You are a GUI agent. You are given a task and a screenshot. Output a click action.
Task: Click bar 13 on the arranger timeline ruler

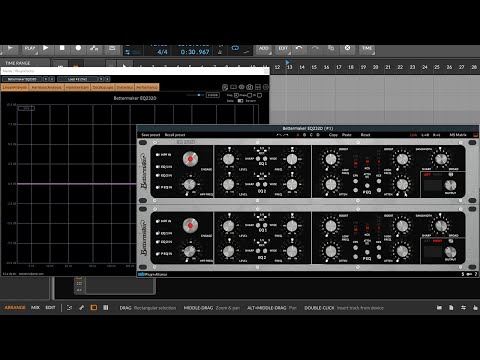tap(289, 67)
